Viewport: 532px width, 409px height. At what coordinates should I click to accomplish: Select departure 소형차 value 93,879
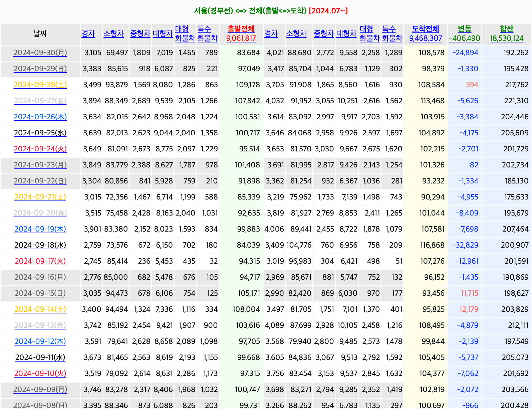(x=116, y=85)
